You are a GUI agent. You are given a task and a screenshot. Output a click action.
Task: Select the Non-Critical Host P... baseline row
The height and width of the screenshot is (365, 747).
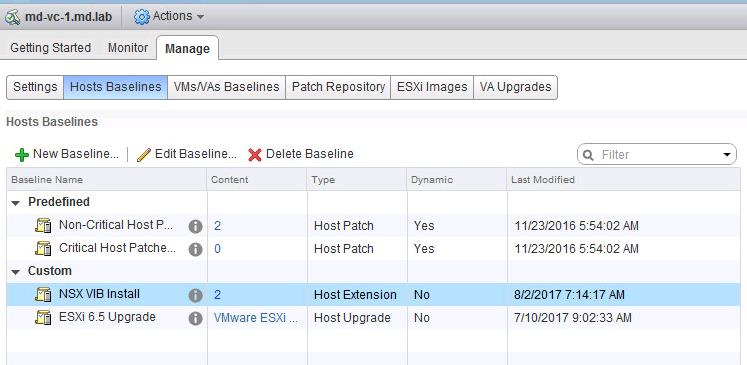pyautogui.click(x=374, y=226)
